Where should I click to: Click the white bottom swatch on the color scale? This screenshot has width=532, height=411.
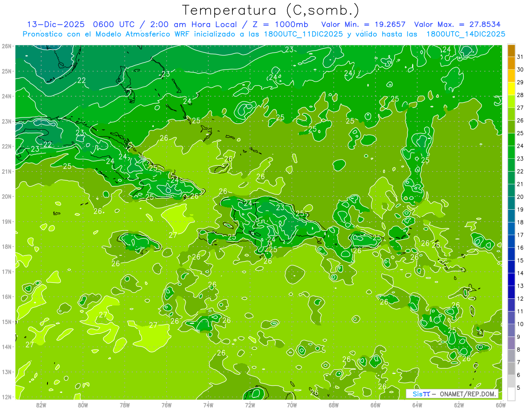512,394
